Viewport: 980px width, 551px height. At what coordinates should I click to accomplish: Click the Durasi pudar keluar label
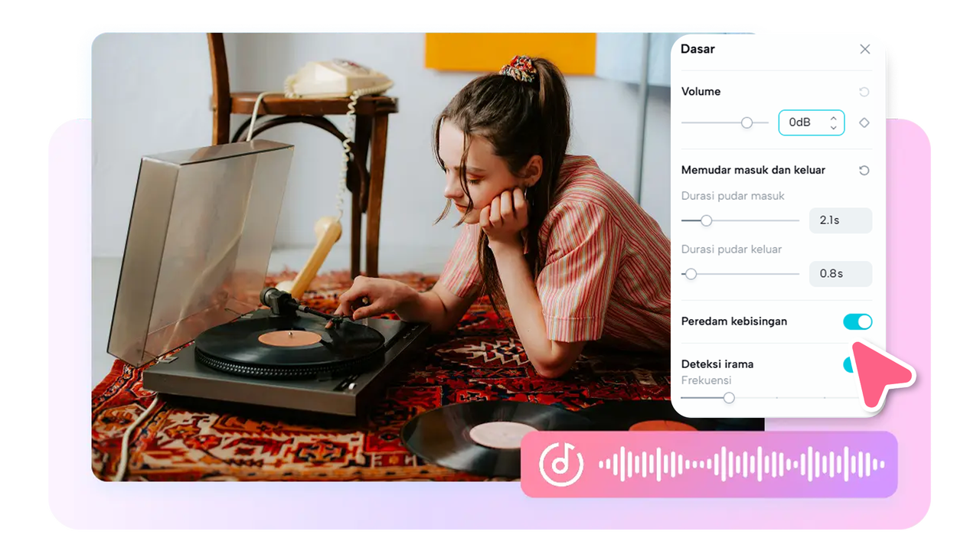pyautogui.click(x=731, y=249)
